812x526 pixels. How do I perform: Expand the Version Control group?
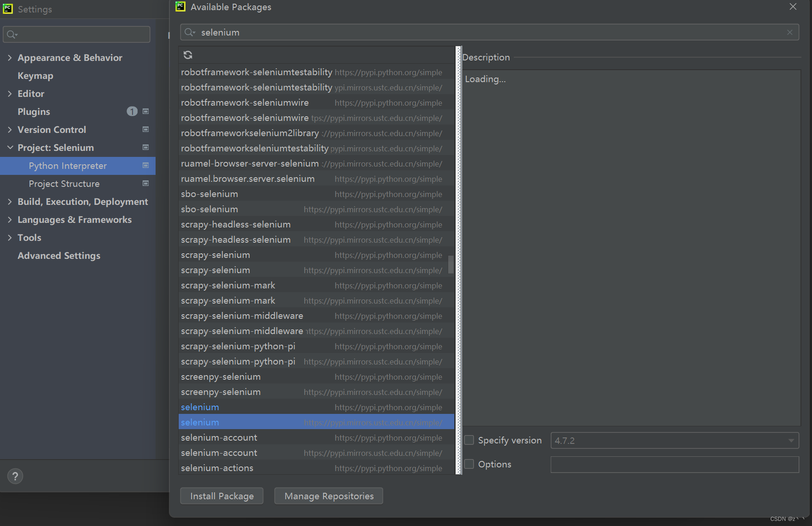(x=10, y=130)
